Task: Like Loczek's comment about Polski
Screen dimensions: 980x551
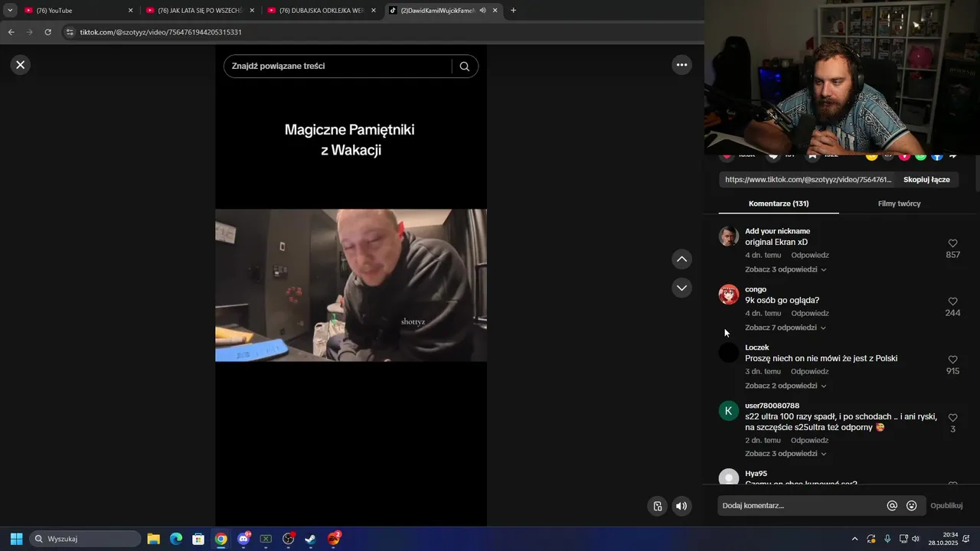Action: [952, 360]
